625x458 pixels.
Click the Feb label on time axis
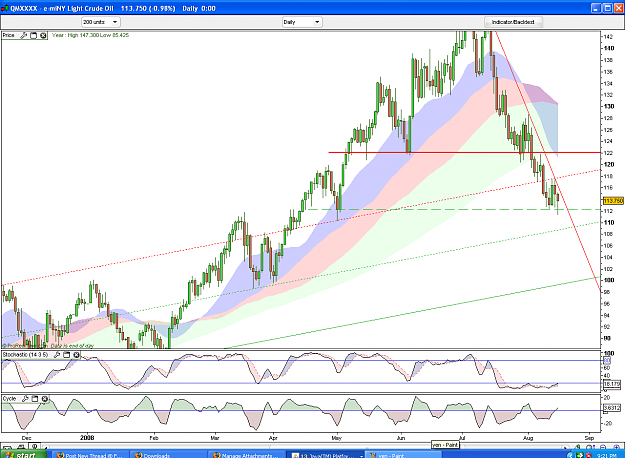point(154,438)
